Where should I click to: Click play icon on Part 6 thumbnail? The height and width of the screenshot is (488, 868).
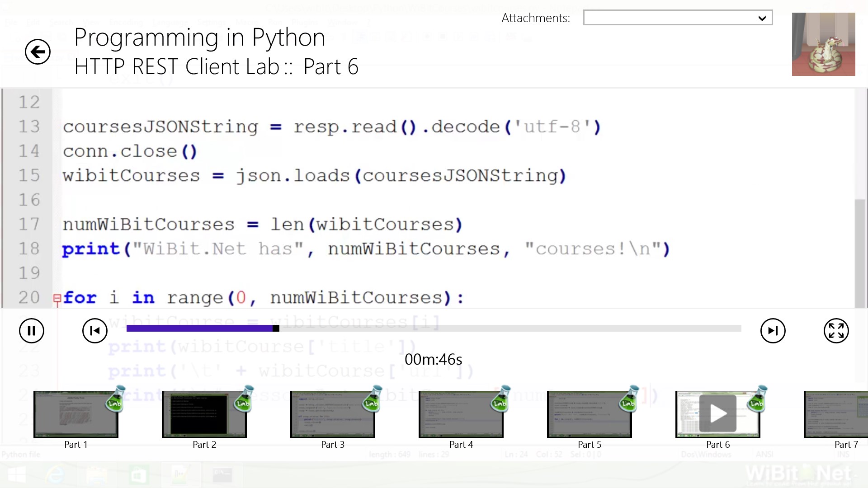click(x=718, y=413)
